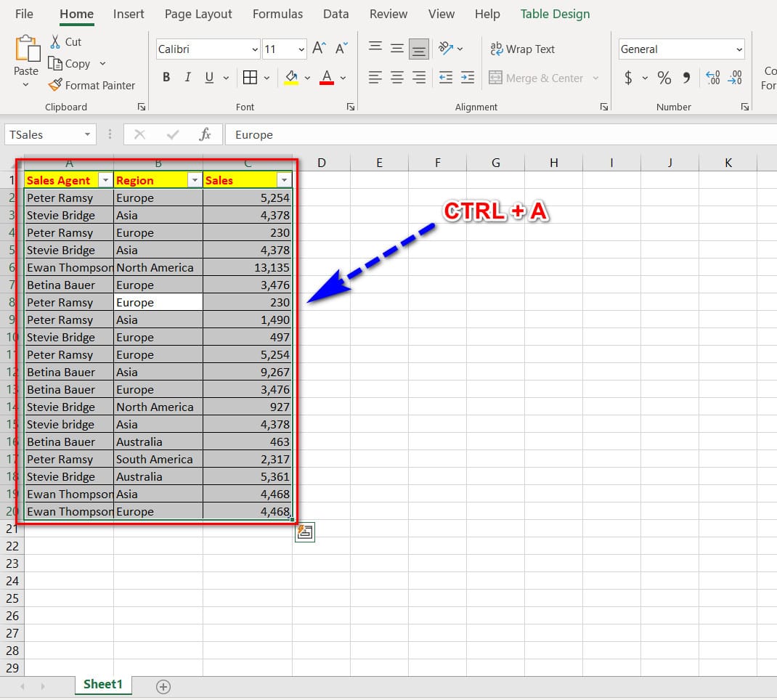Open the General number format dropdown
Screen dimensions: 777x700
point(739,49)
